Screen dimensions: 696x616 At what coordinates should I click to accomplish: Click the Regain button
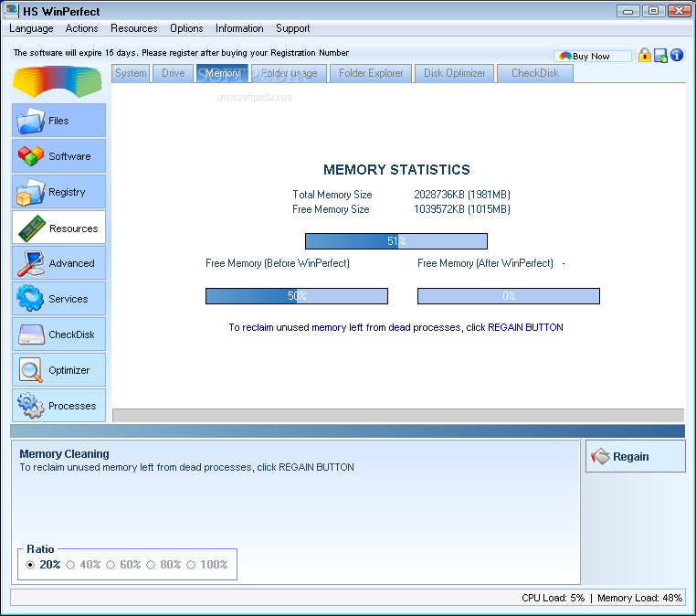click(635, 456)
